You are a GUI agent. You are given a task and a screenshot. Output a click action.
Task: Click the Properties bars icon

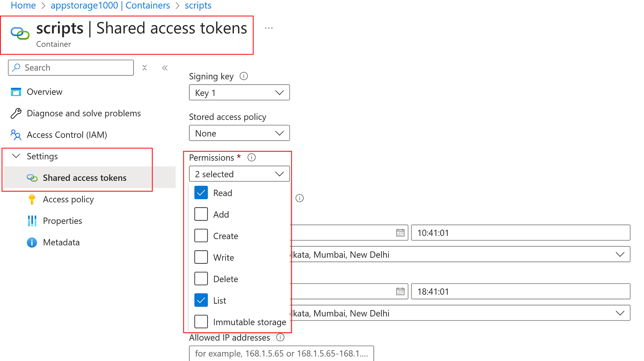coord(32,221)
